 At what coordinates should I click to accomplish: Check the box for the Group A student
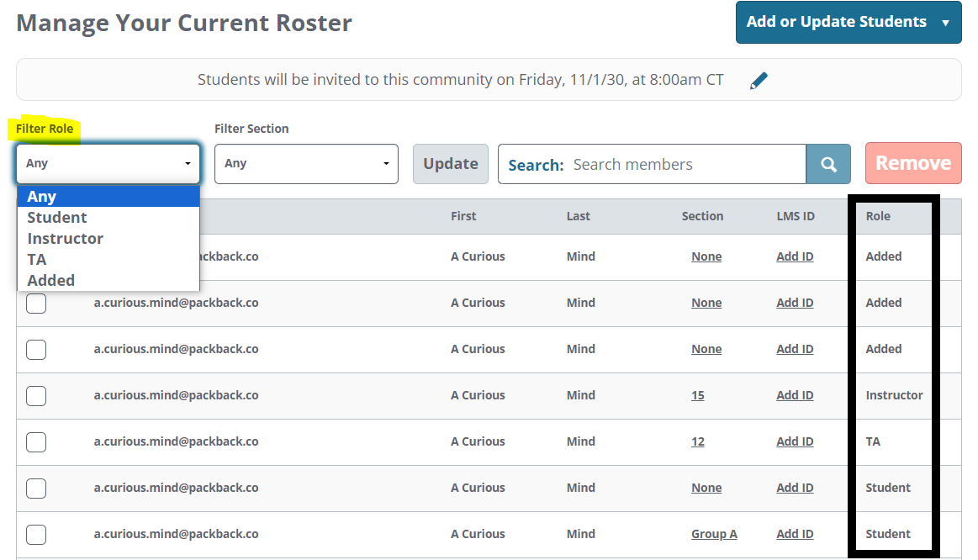pyautogui.click(x=36, y=534)
